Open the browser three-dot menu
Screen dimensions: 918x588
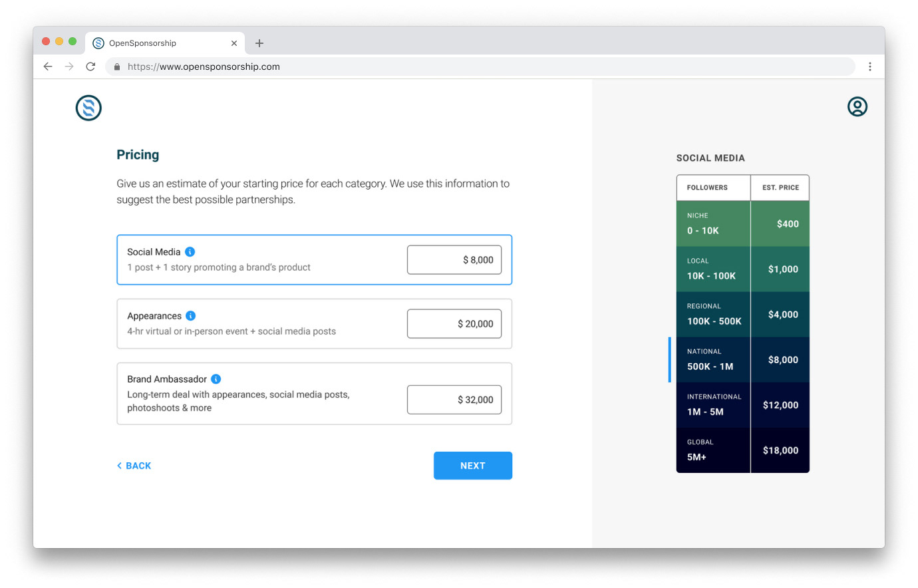(869, 67)
